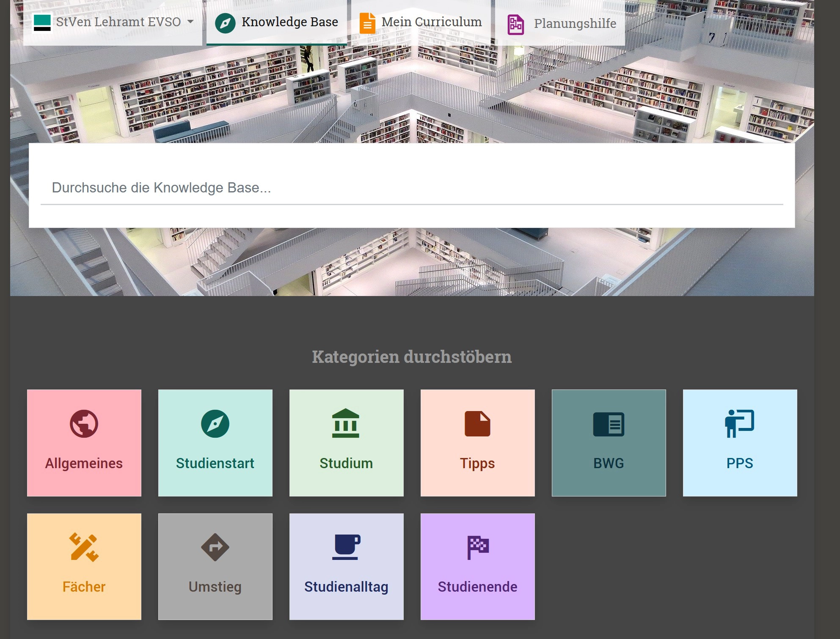Focus the Knowledge Base search field
The image size is (840, 639).
tap(411, 188)
